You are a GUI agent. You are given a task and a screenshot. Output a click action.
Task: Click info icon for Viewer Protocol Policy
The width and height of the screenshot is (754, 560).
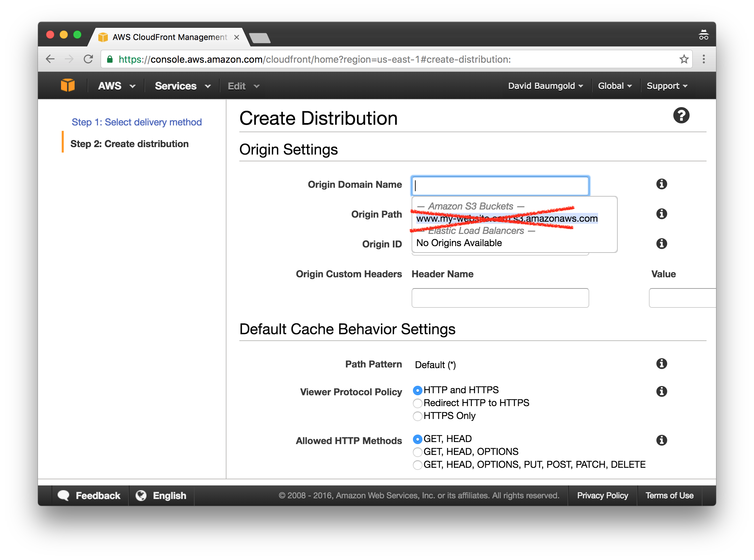pos(661,392)
